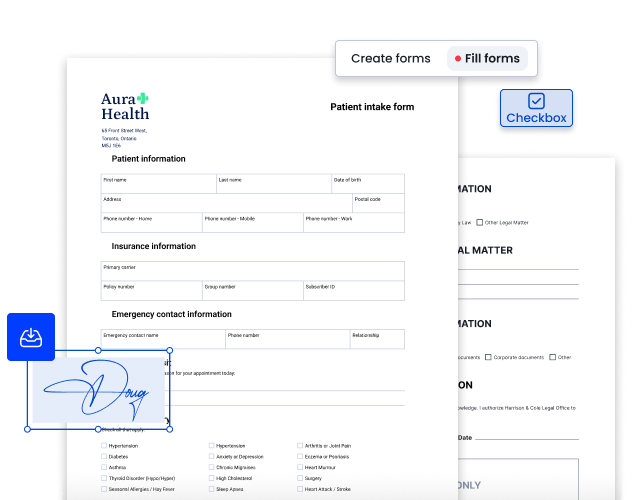Click the signature box's bottom-left corner handle
This screenshot has height=500, width=638.
coord(27,429)
